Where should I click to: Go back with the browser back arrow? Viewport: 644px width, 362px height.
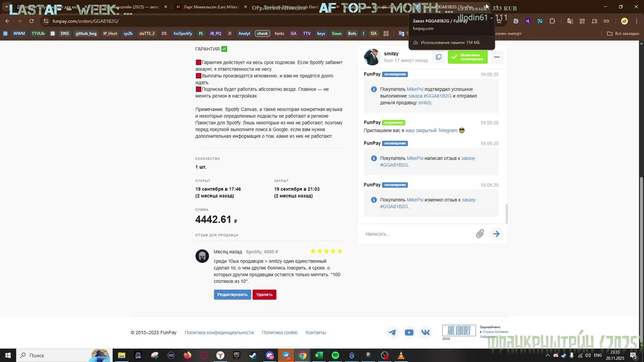7,21
